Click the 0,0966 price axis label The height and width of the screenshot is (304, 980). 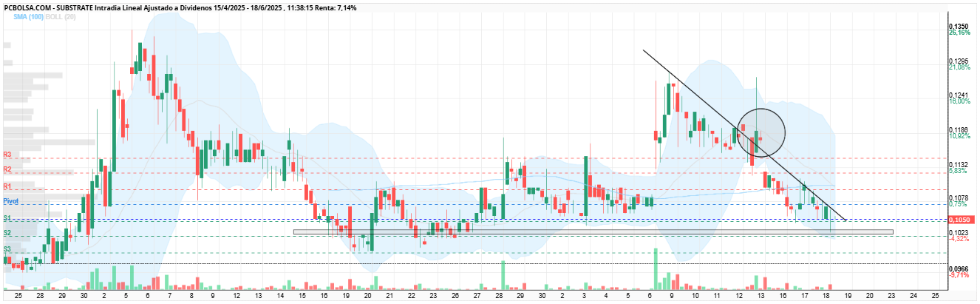pos(959,268)
